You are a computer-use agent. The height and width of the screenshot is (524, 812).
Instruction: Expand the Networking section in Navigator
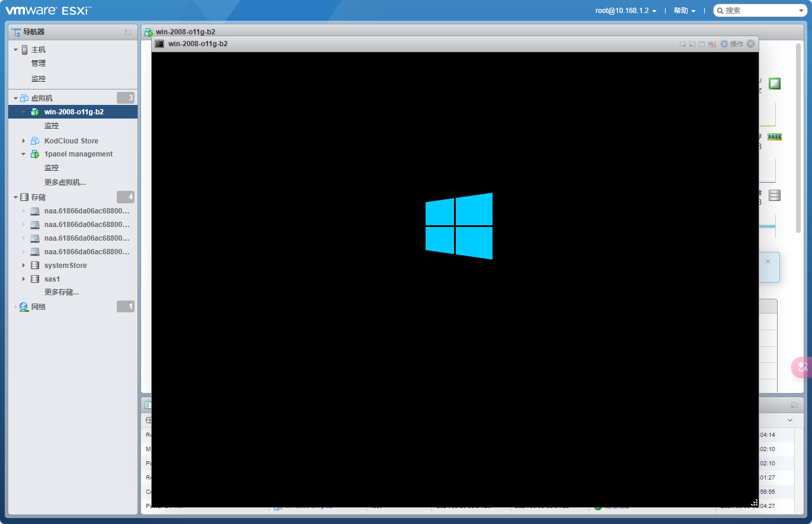(15, 307)
